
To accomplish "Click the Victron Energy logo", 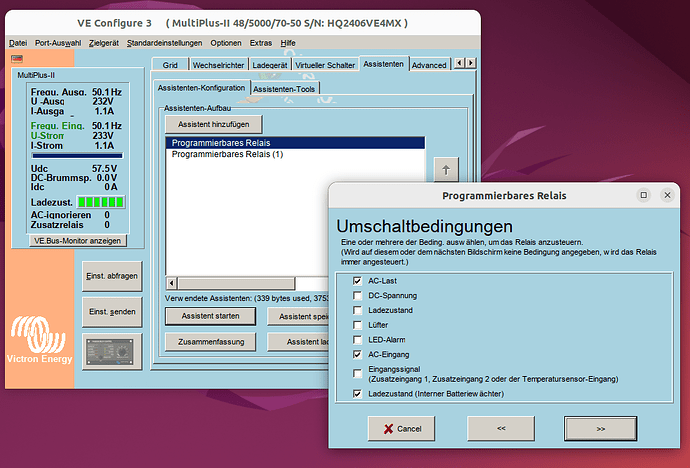I will pyautogui.click(x=39, y=340).
